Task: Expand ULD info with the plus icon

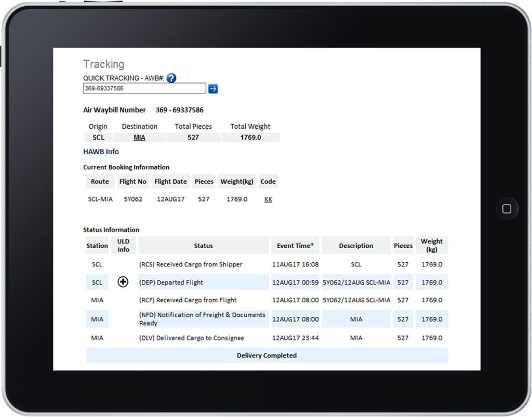Action: tap(123, 282)
